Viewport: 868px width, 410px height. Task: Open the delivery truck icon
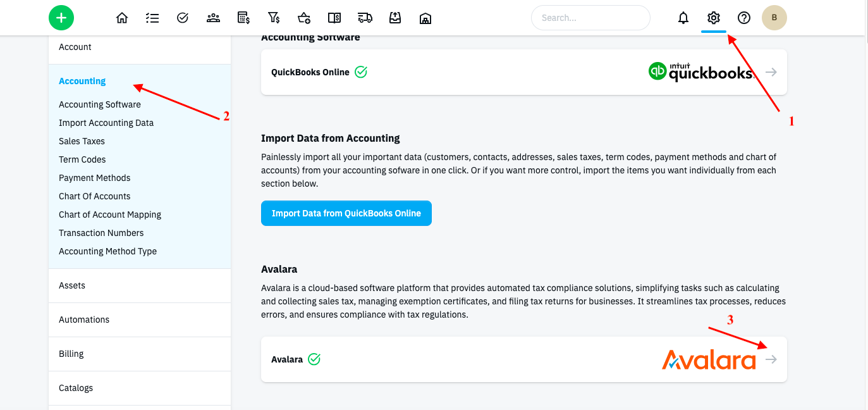point(365,18)
